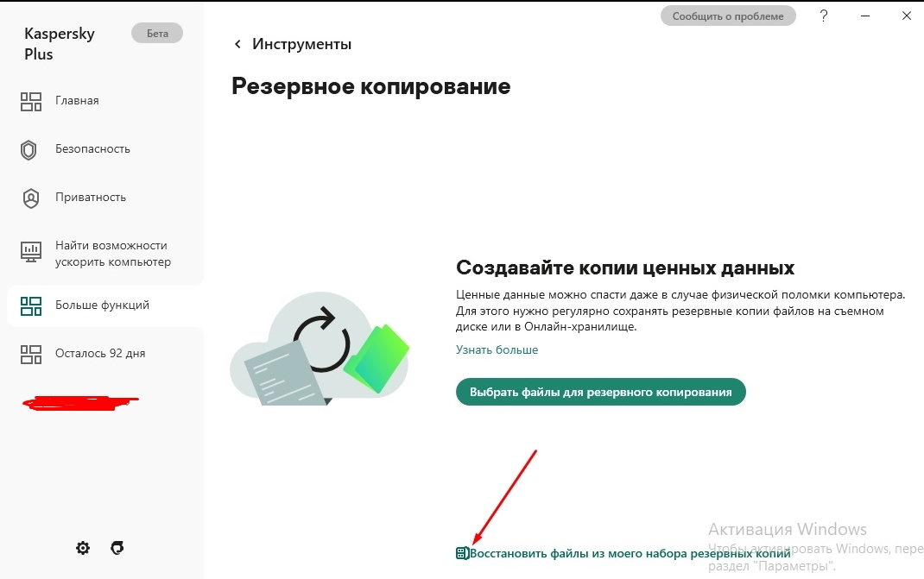Click the Создавайте копии ценных данных heading
924x579 pixels.
(x=625, y=268)
